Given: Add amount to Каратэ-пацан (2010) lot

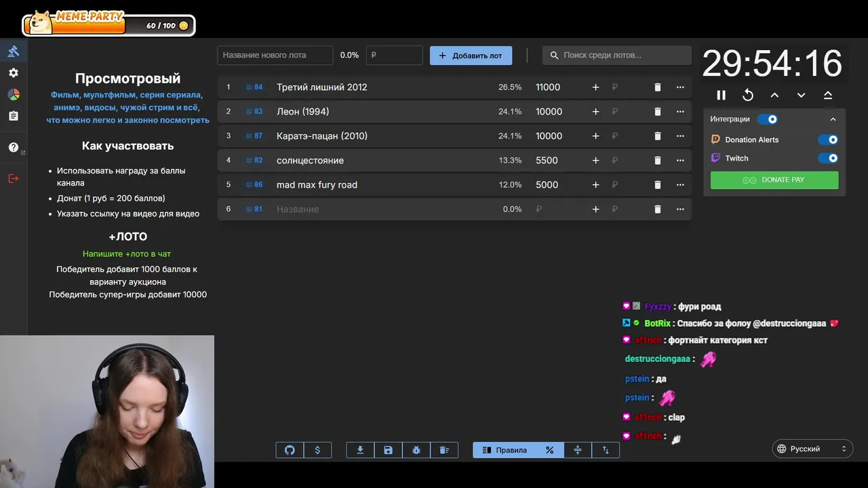Looking at the screenshot, I should [596, 136].
